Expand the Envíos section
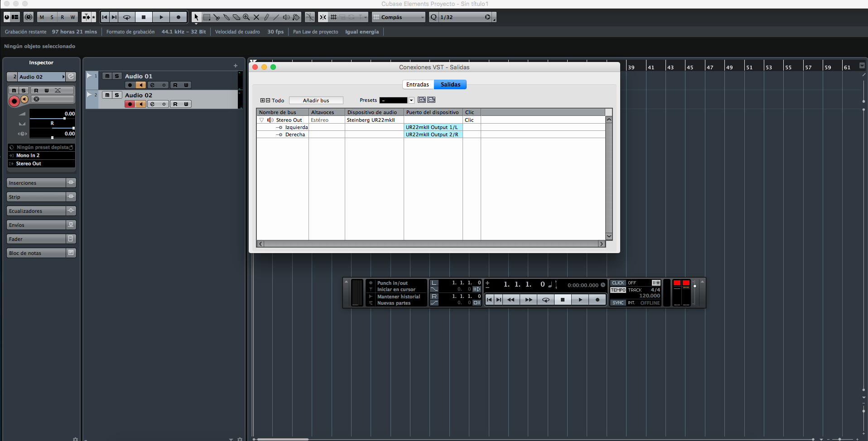 [x=41, y=225]
